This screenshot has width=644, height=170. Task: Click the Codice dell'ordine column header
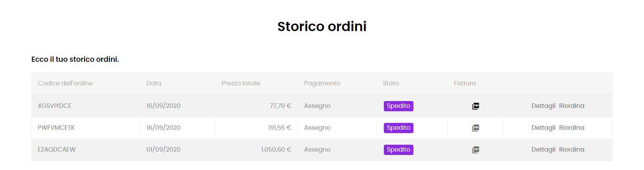(65, 83)
